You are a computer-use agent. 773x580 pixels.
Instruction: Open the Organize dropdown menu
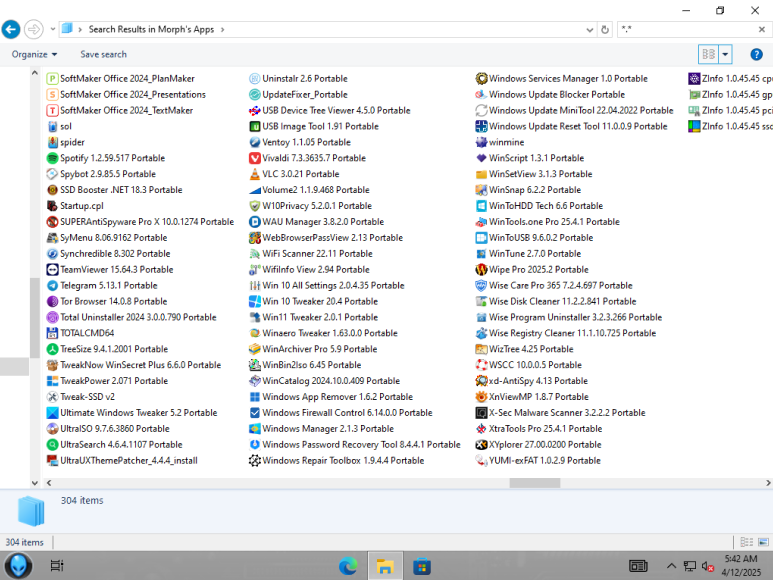point(34,54)
